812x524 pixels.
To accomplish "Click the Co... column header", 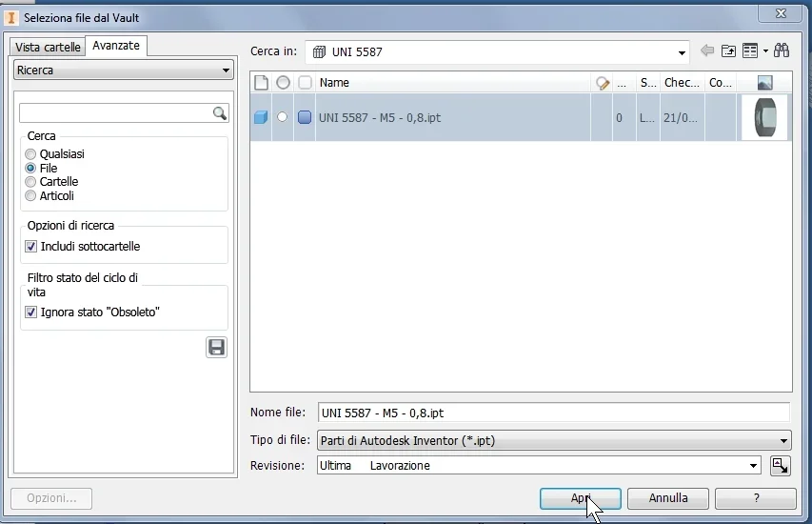I will [721, 82].
